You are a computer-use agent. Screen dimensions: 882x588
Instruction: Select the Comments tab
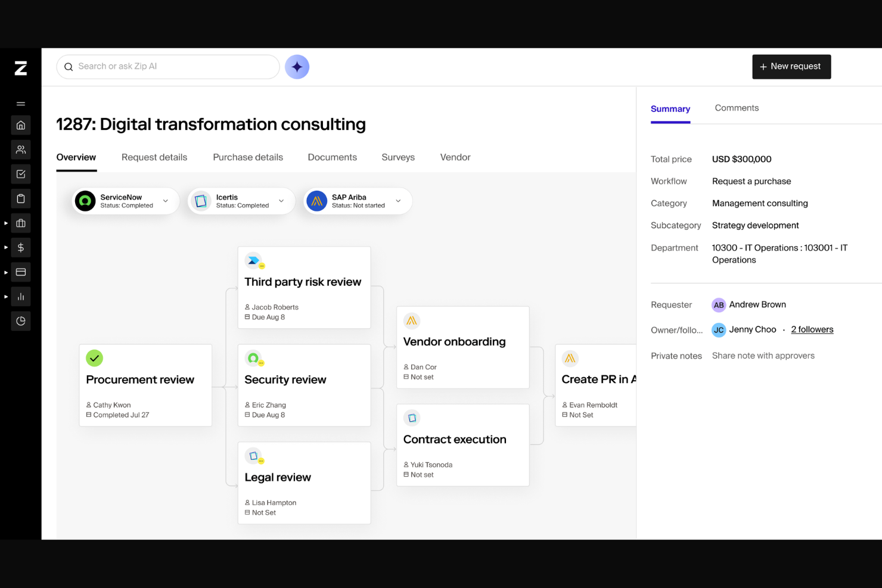(x=737, y=108)
